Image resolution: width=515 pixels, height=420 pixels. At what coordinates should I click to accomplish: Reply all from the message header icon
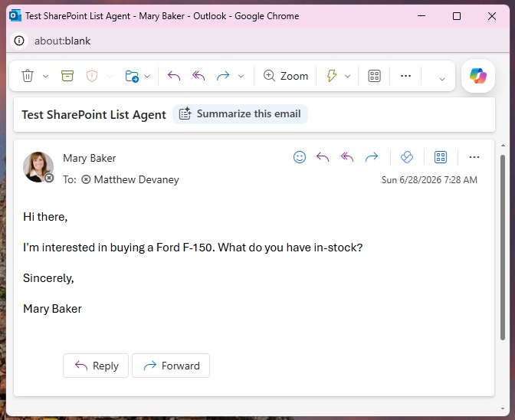coord(347,157)
